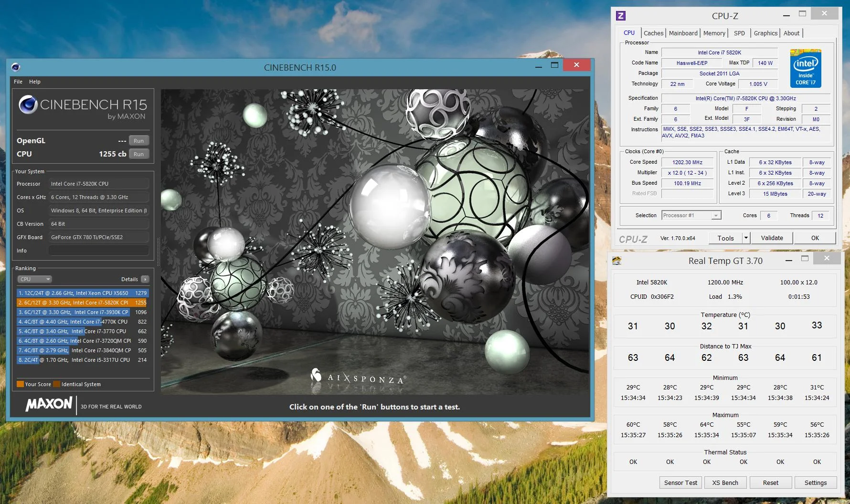Viewport: 850px width, 504px height.
Task: Click OK in the CPU-Z window
Action: click(x=815, y=238)
